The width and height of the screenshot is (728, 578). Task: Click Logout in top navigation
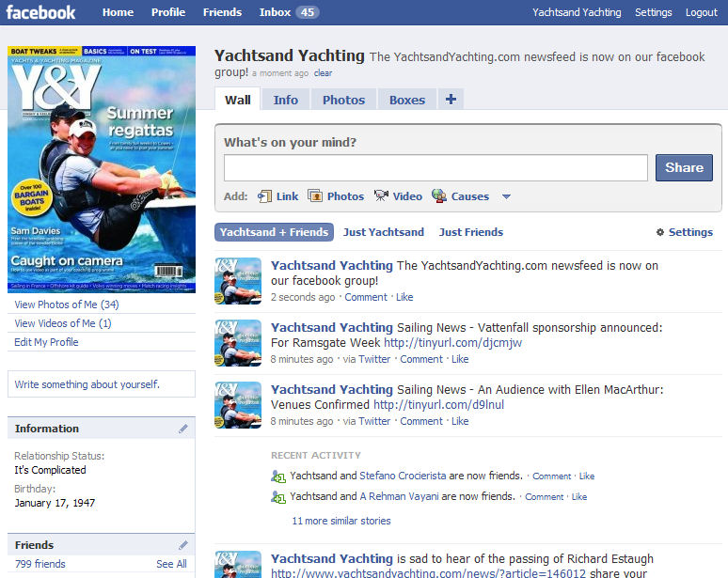pyautogui.click(x=702, y=12)
